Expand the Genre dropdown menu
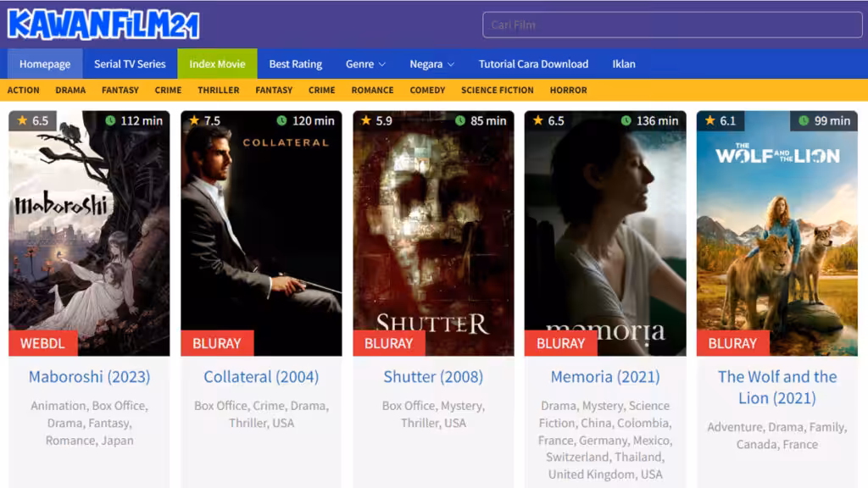This screenshot has height=488, width=868. pos(365,64)
